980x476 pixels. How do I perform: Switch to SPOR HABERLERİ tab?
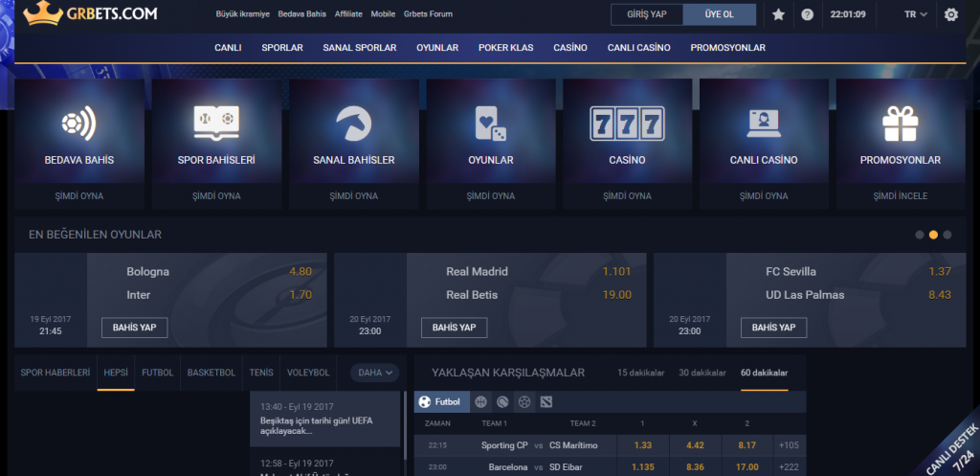pyautogui.click(x=55, y=373)
